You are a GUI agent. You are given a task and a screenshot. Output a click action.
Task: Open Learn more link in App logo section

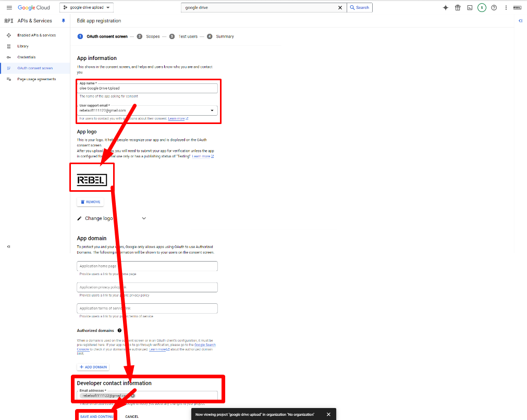(x=203, y=156)
